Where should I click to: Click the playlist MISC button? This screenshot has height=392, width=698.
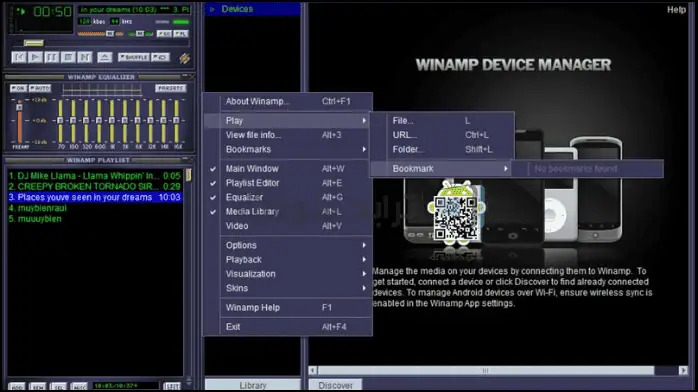click(x=79, y=387)
